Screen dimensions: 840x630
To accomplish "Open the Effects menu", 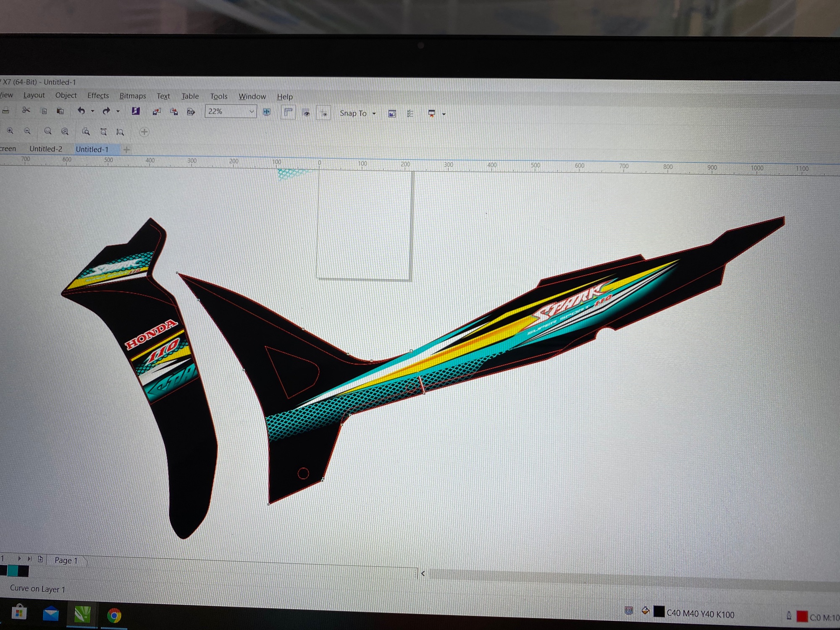I will click(x=98, y=96).
